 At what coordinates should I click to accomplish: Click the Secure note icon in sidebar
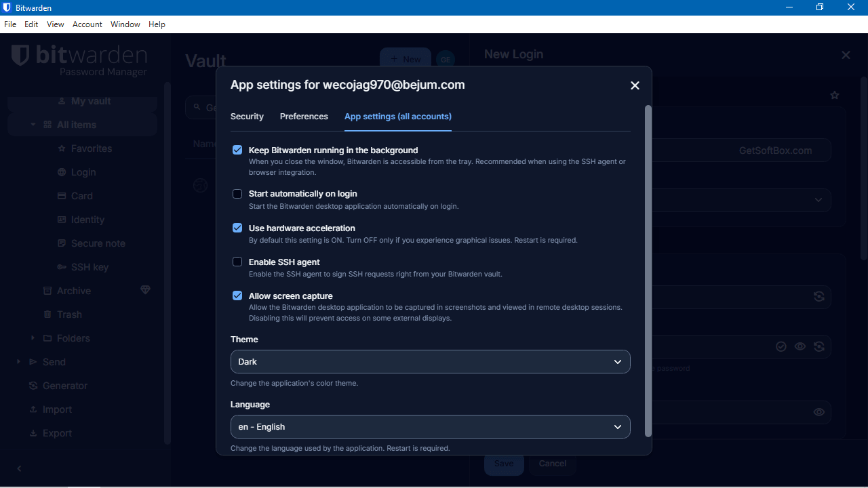62,243
